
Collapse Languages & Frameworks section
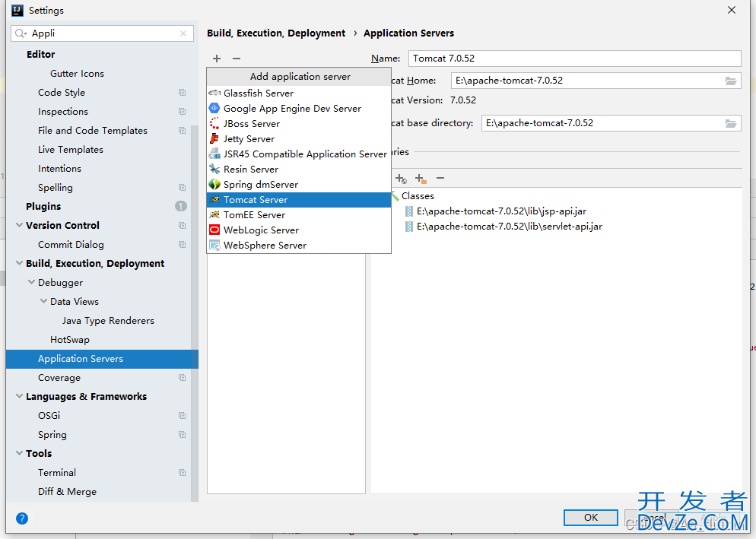pos(19,396)
